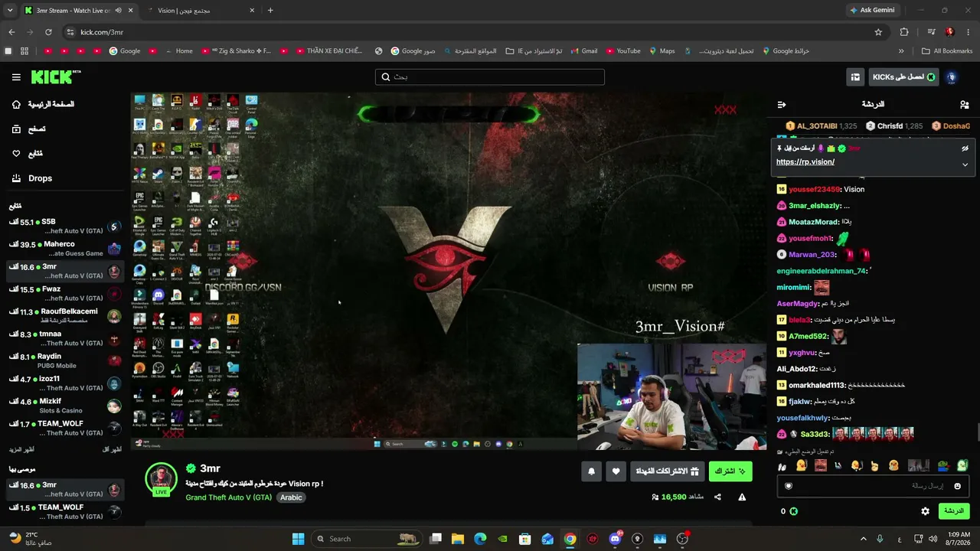980x551 pixels.
Task: Click the Get KICKs button
Action: (903, 77)
